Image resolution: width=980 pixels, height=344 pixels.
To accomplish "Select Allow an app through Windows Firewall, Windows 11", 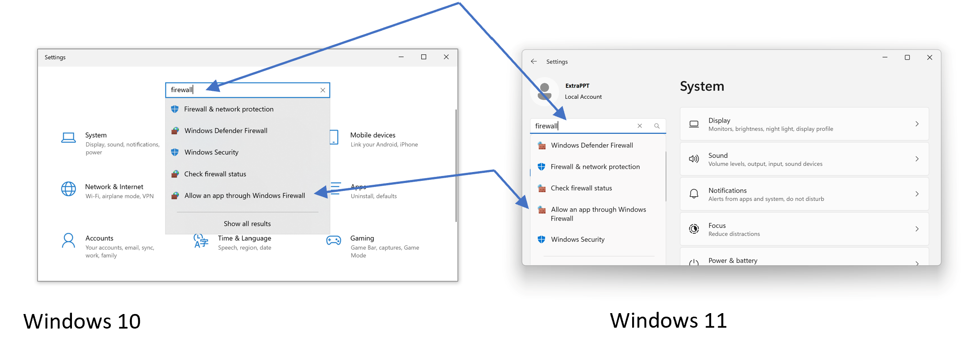I will (x=598, y=214).
